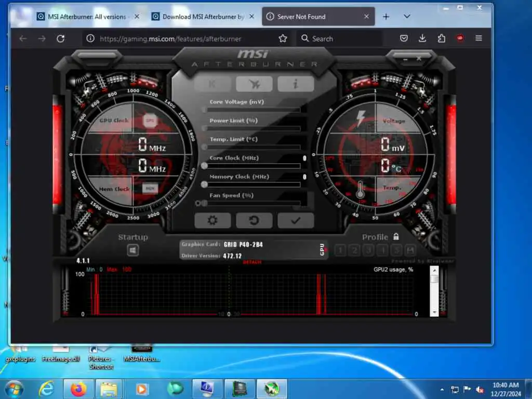Open Afterburner settings gear button
The width and height of the screenshot is (532, 399).
coord(212,220)
